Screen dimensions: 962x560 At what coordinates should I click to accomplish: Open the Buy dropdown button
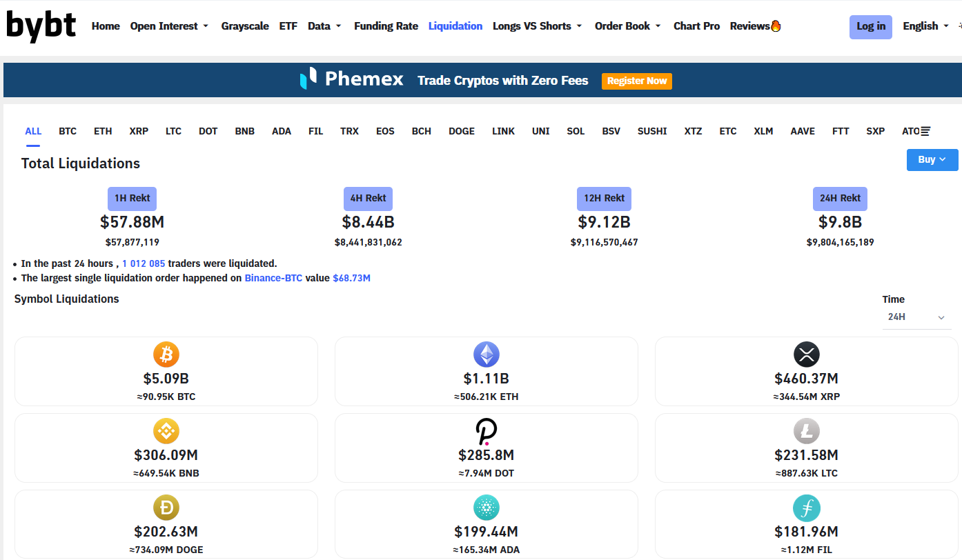(932, 159)
